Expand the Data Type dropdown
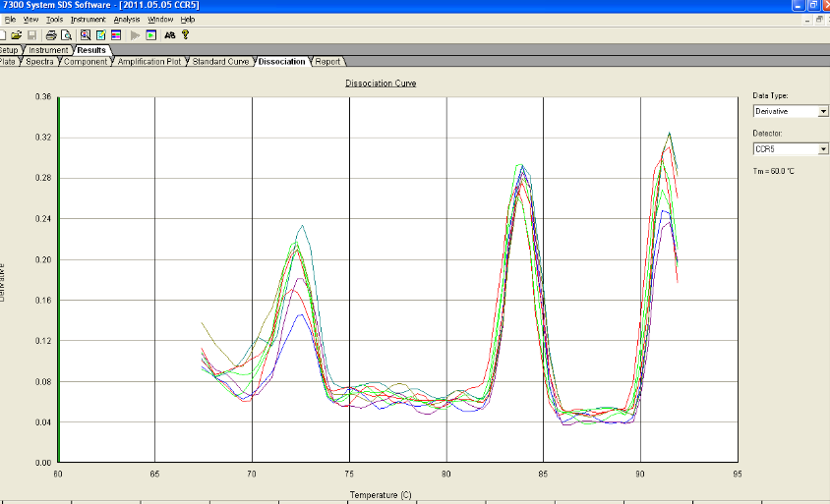 point(822,111)
